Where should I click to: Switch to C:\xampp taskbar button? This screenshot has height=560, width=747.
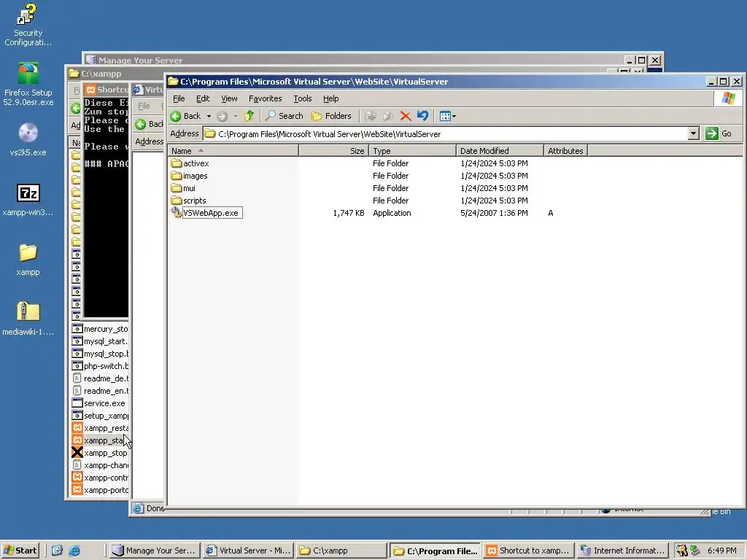(x=341, y=551)
